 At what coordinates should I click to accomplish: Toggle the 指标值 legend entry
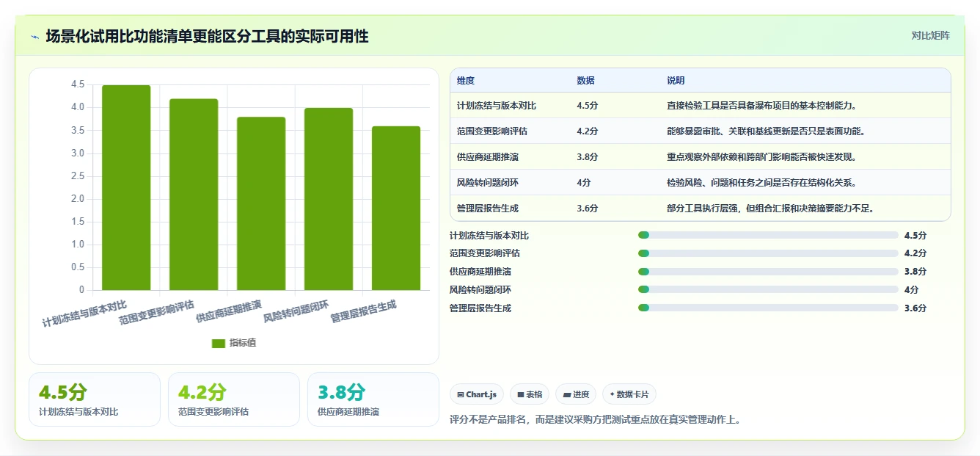(x=234, y=343)
